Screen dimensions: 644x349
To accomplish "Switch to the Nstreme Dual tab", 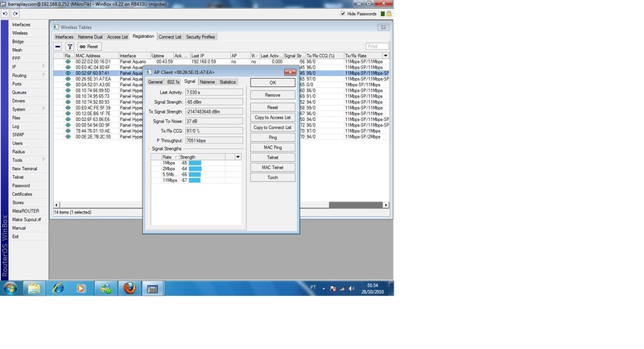I will (90, 37).
